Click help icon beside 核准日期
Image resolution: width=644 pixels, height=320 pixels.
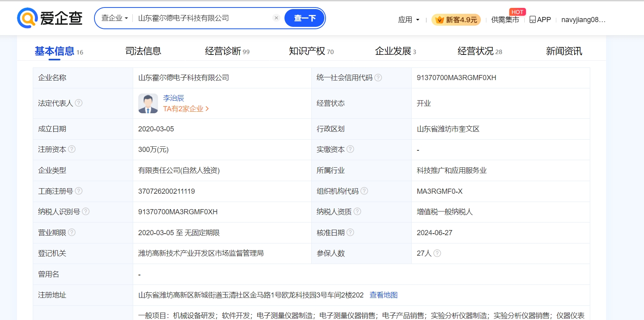(x=350, y=232)
